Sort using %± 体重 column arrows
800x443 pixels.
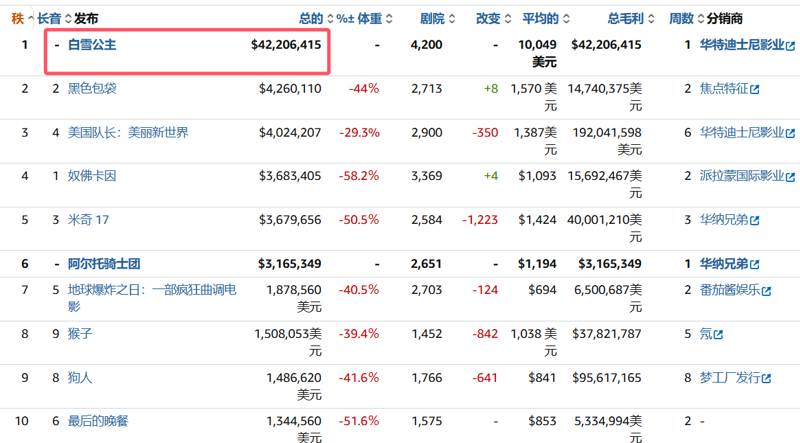(x=389, y=19)
